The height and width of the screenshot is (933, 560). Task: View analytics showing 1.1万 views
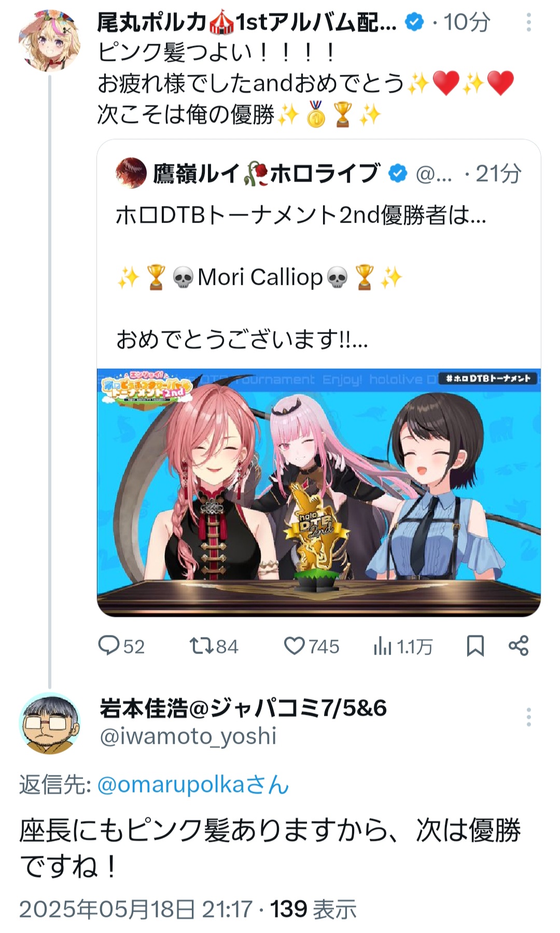click(x=403, y=646)
